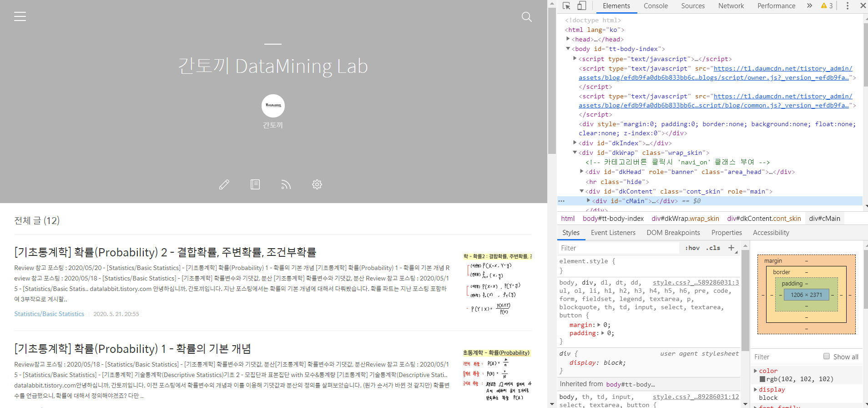
Task: Select div#dkContent.cont_skin breadcrumb
Action: [764, 219]
